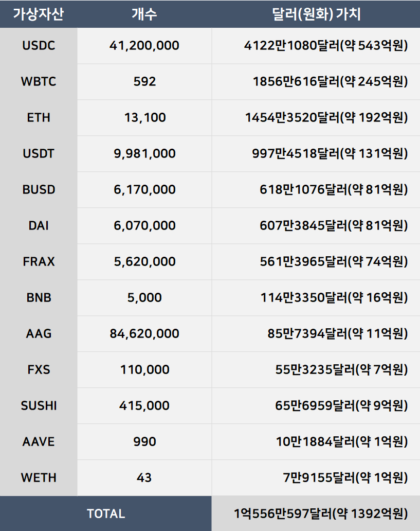Screen dimensions: 420x531
Task: Click the TOTAL footer cell
Action: click(x=106, y=514)
